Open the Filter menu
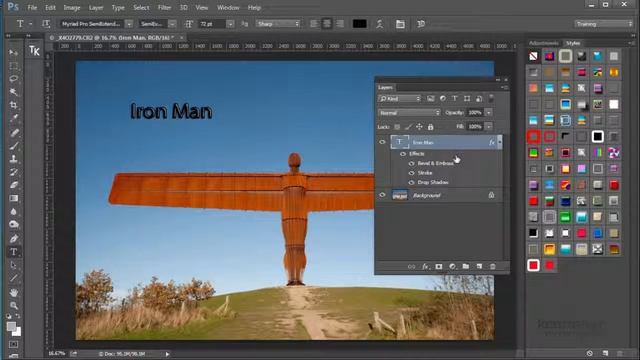 click(164, 8)
